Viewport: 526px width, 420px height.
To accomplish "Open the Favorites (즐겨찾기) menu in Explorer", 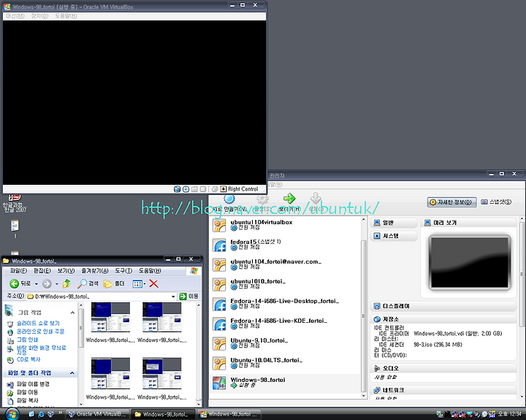I will coord(95,271).
